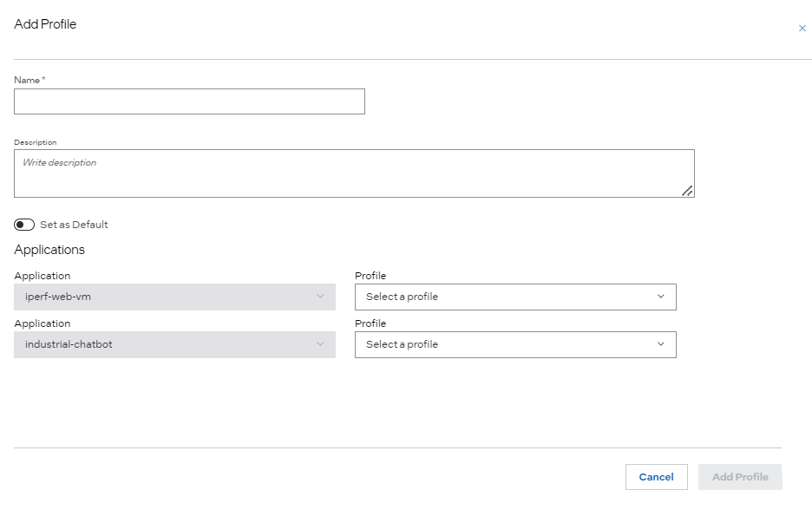Click the 'Add Profile' dialog title
The height and width of the screenshot is (516, 812).
pyautogui.click(x=45, y=24)
